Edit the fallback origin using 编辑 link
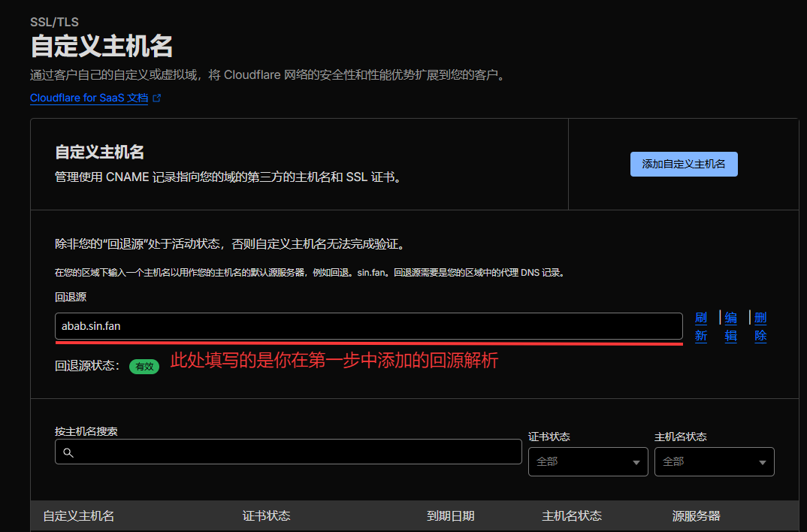The width and height of the screenshot is (807, 532). point(730,327)
